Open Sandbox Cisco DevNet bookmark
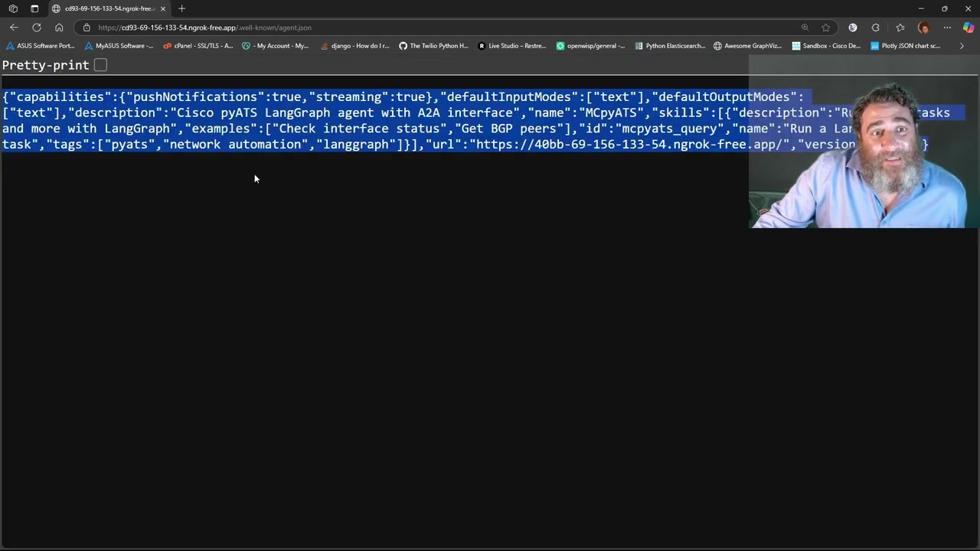Screen dimensions: 980x551 coord(826,46)
